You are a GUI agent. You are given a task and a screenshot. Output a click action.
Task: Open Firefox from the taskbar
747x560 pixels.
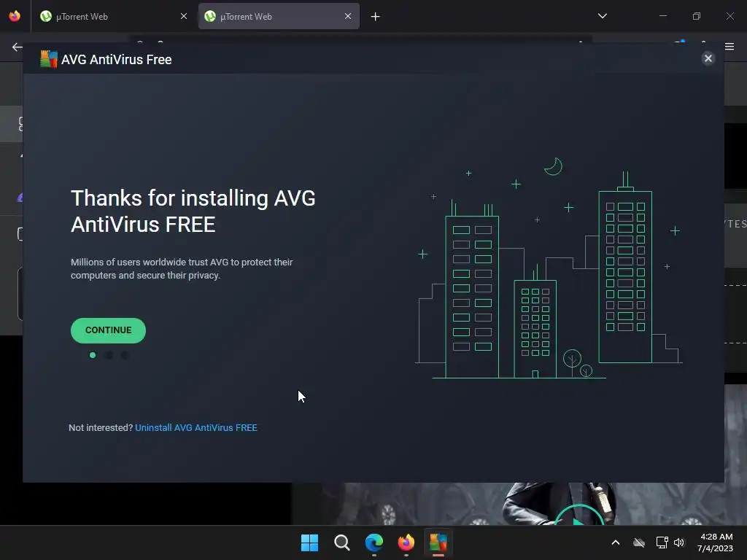(406, 542)
